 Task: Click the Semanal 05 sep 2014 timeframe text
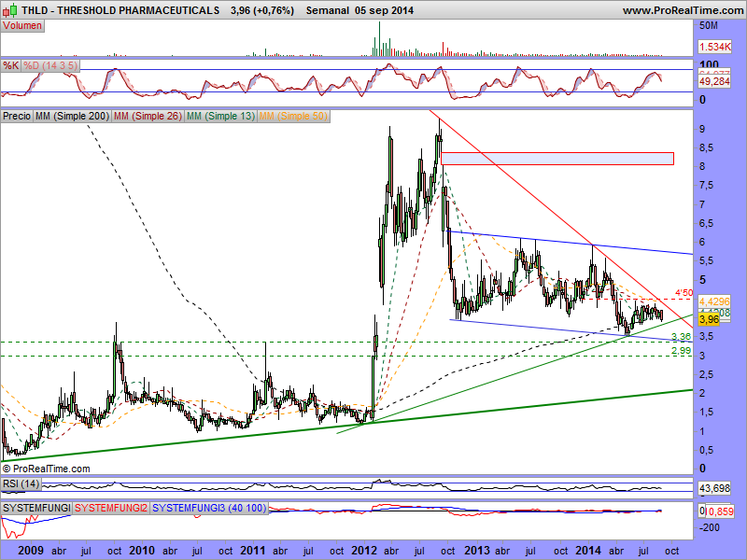pos(359,10)
